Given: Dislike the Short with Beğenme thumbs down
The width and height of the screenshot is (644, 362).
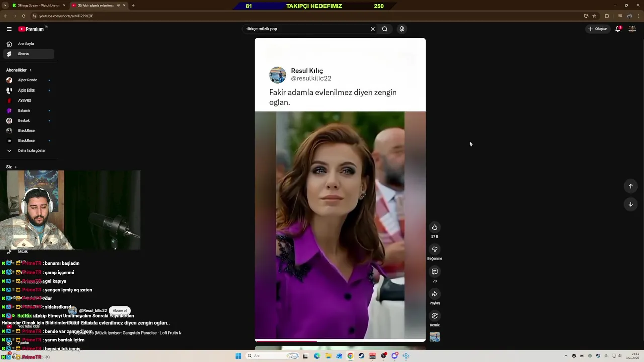Looking at the screenshot, I should tap(435, 249).
